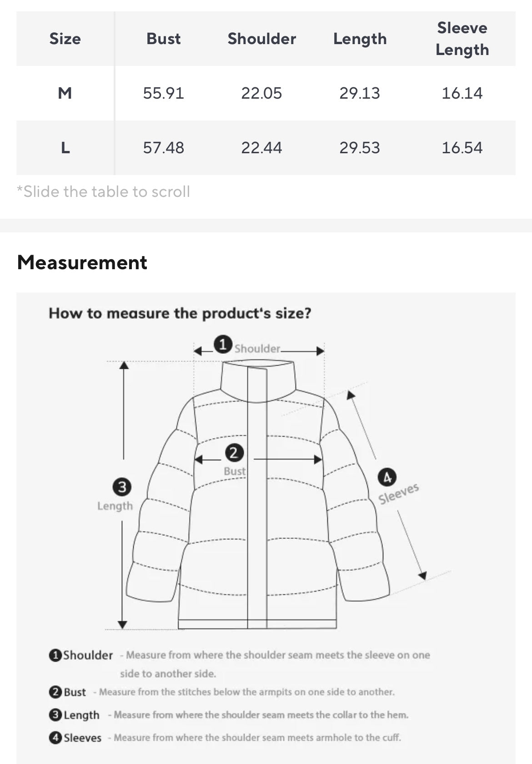Tap the Measurement section heading
The width and height of the screenshot is (532, 764).
82,262
